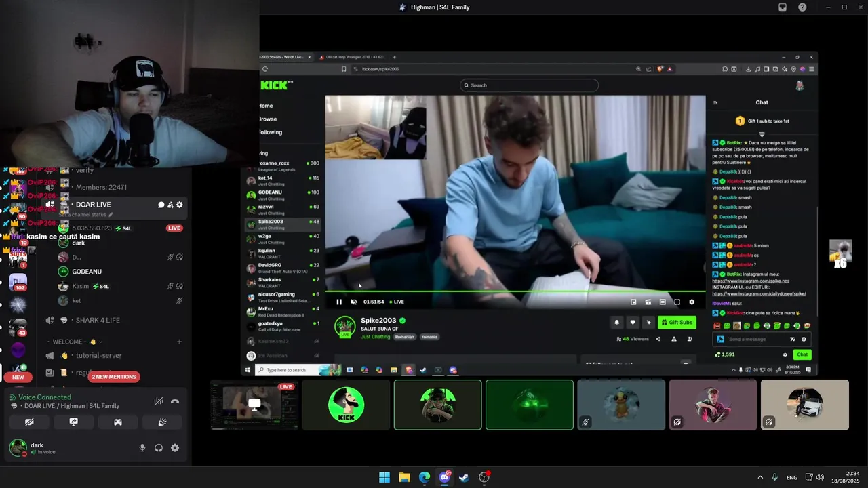868x488 pixels.
Task: Click the x6 avatar at the right edge
Action: point(841,254)
